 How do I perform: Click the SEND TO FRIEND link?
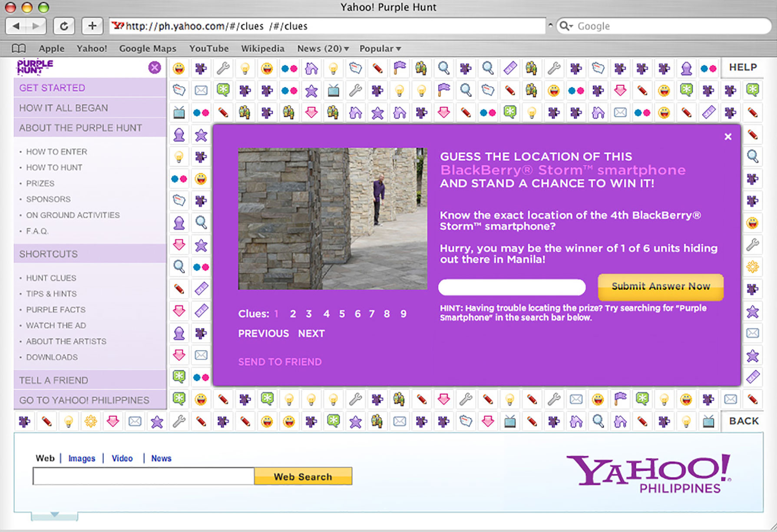[x=280, y=362]
